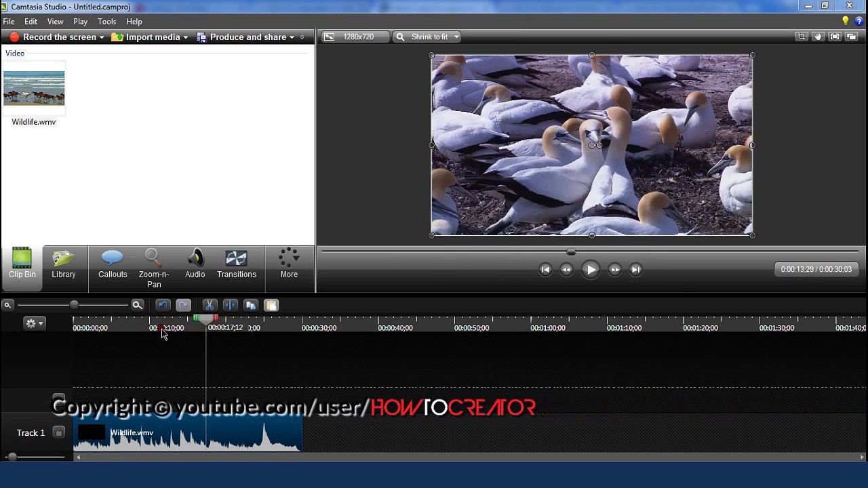The image size is (868, 488).
Task: Open the yellow lightbulb tips icon
Action: [846, 22]
